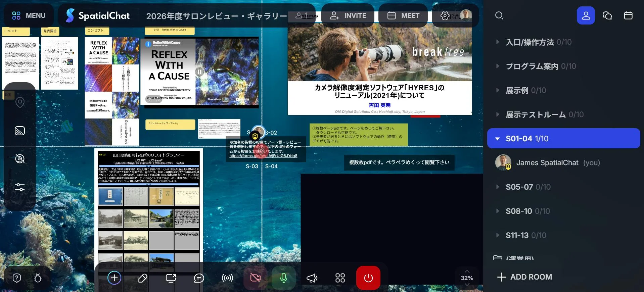Image resolution: width=644 pixels, height=292 pixels.
Task: Open the apps grid icon
Action: pyautogui.click(x=340, y=278)
